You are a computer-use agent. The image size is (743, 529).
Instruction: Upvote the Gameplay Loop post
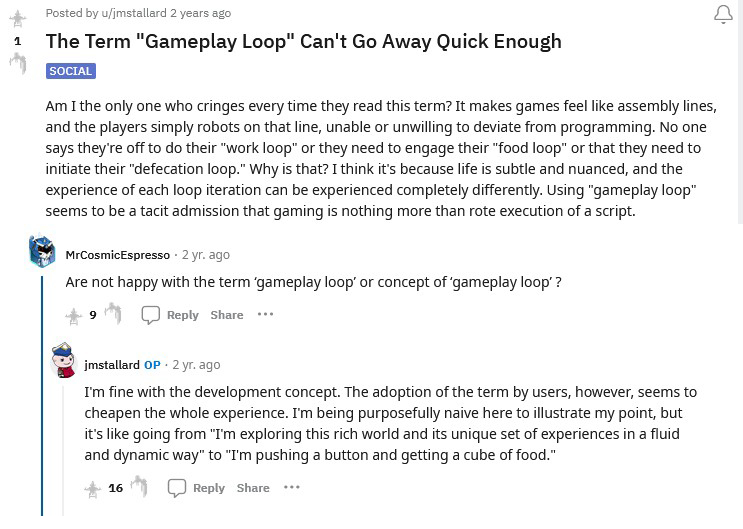tap(17, 19)
